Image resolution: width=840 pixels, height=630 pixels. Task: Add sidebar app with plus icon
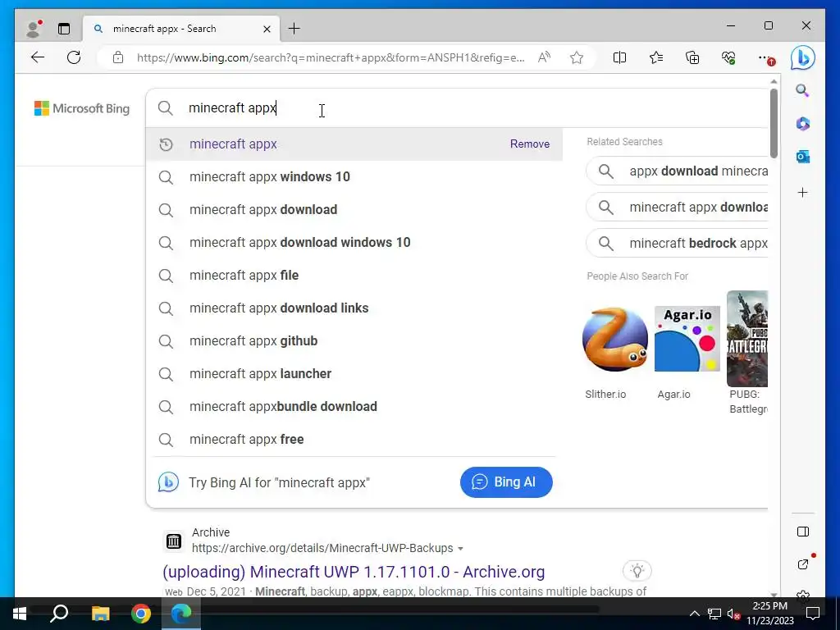point(802,192)
